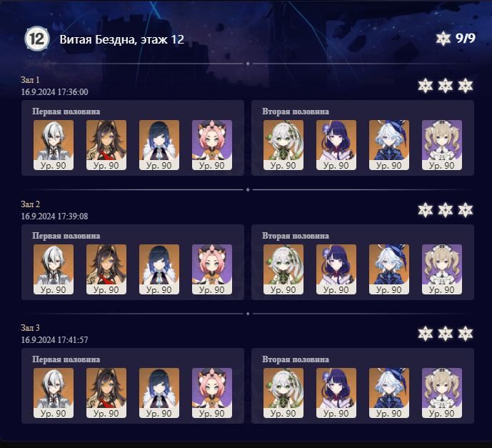Viewport: 492px width, 448px height.
Task: Click the Зал 2 chamber label
Action: 31,204
